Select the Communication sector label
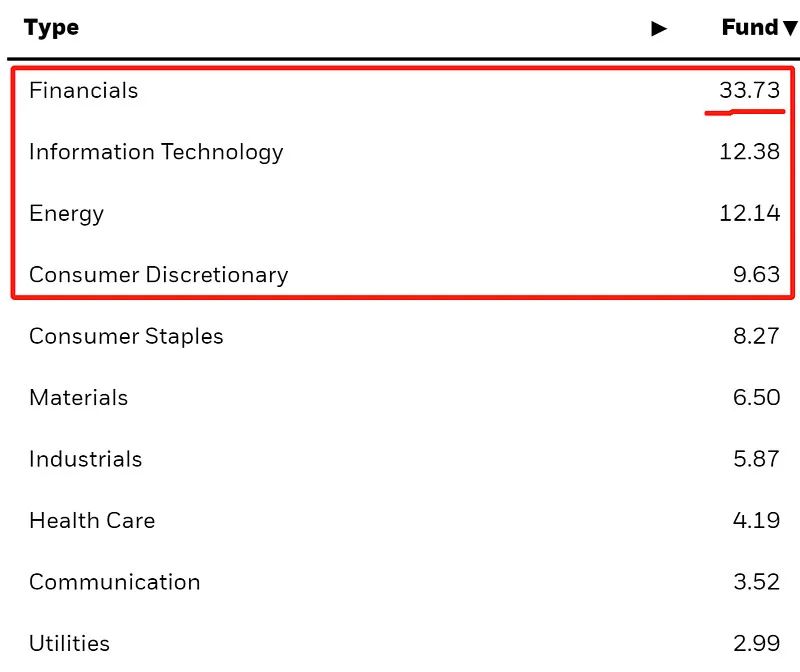This screenshot has width=800, height=672. pyautogui.click(x=114, y=582)
